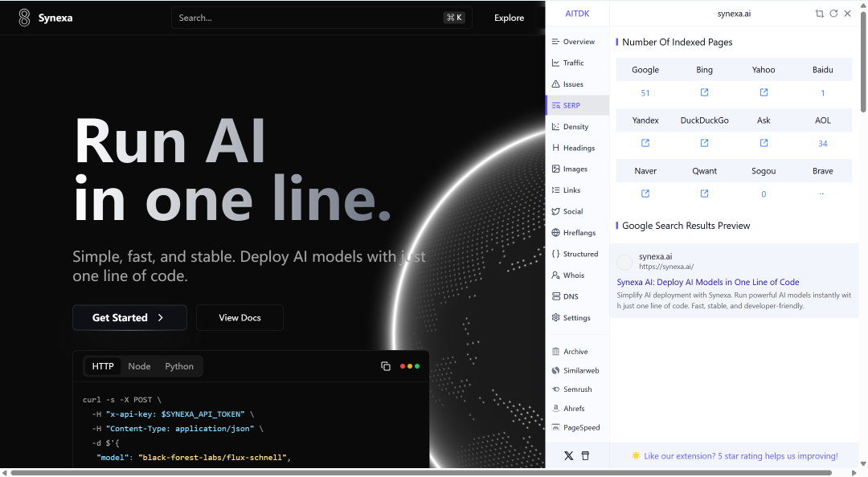
Task: Open the Links section
Action: click(577, 190)
